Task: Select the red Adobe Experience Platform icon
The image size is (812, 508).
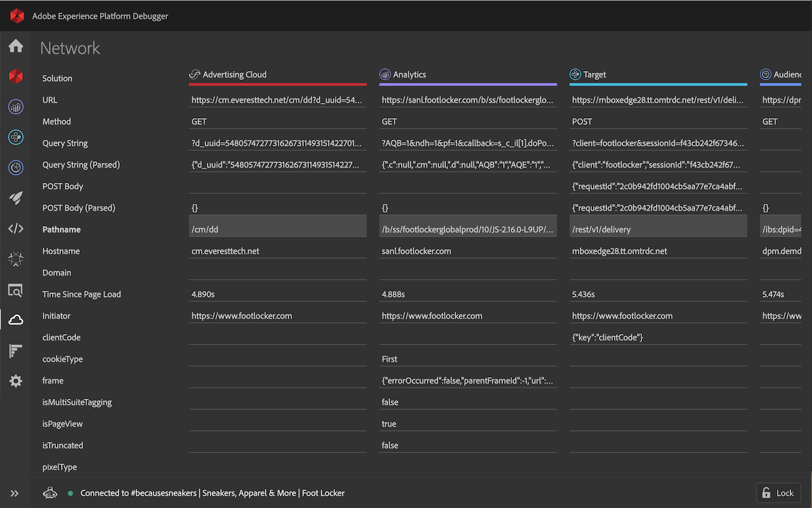Action: (x=15, y=76)
